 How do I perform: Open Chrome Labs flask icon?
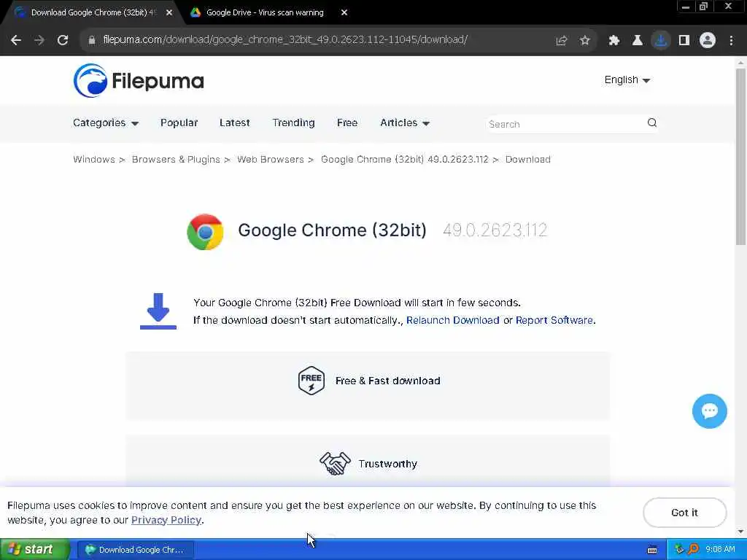click(637, 41)
